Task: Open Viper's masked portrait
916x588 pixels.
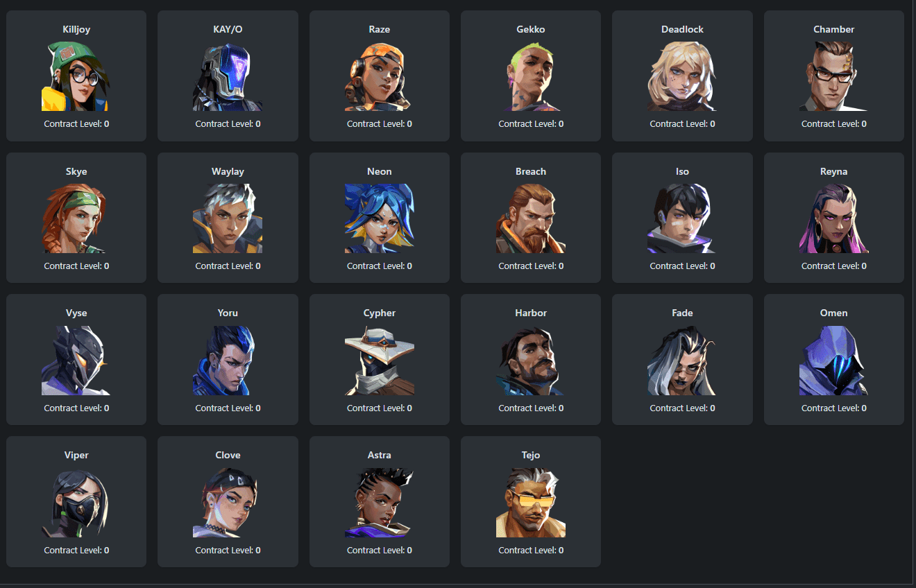Action: click(76, 503)
